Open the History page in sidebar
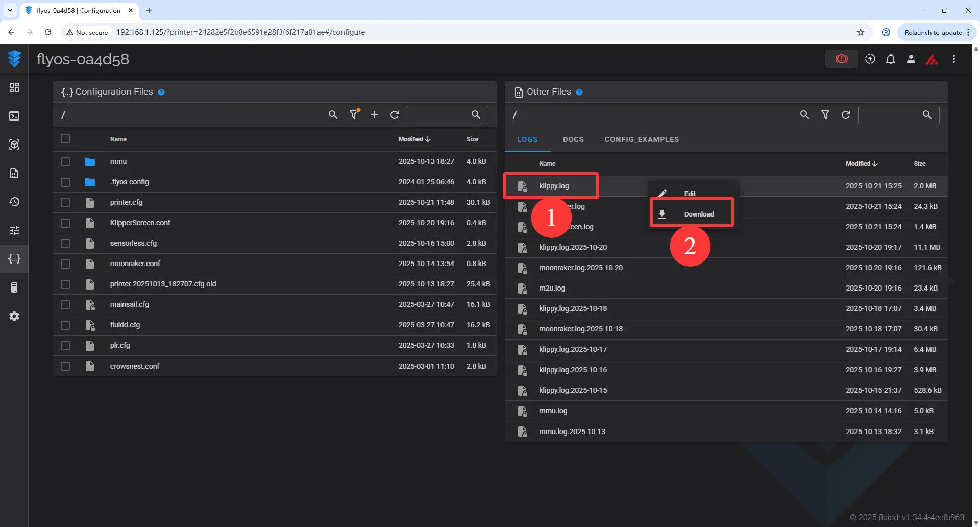Image resolution: width=980 pixels, height=527 pixels. [x=14, y=202]
